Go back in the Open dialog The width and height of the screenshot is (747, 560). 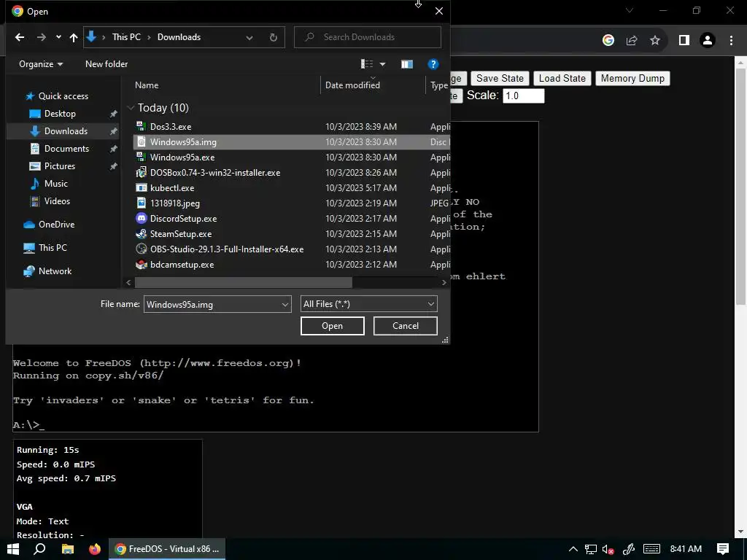[20, 37]
